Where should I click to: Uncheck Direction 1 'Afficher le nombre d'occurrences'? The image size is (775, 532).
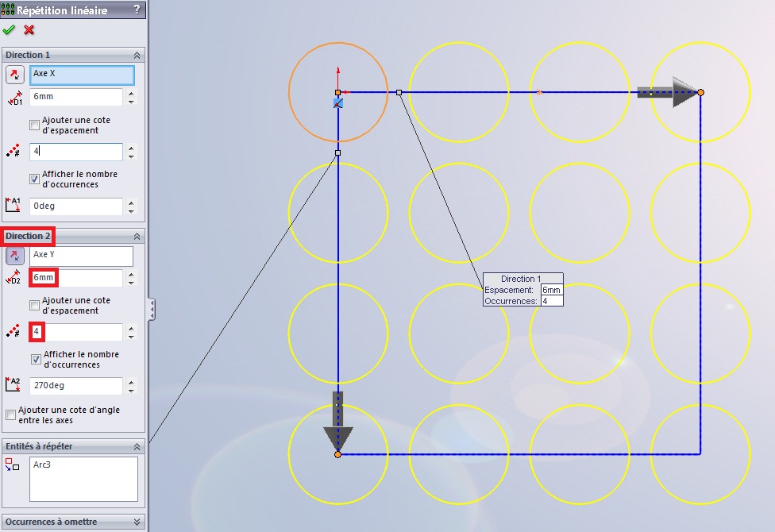point(34,179)
